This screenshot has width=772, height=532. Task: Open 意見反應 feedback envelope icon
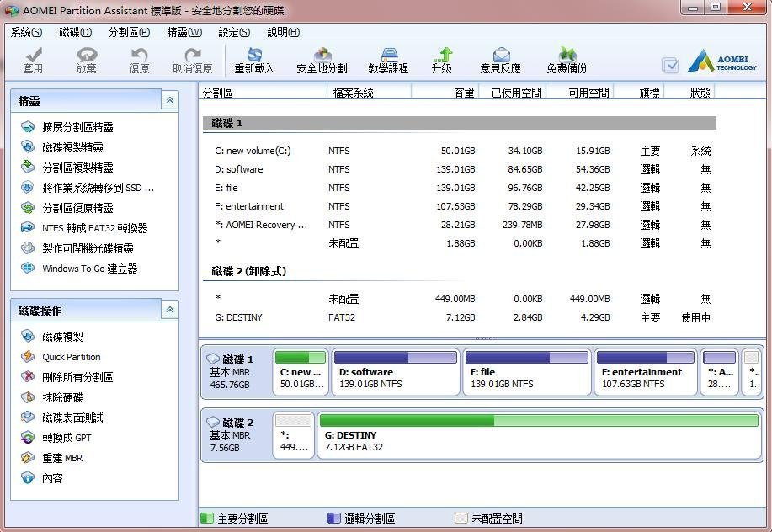point(501,61)
